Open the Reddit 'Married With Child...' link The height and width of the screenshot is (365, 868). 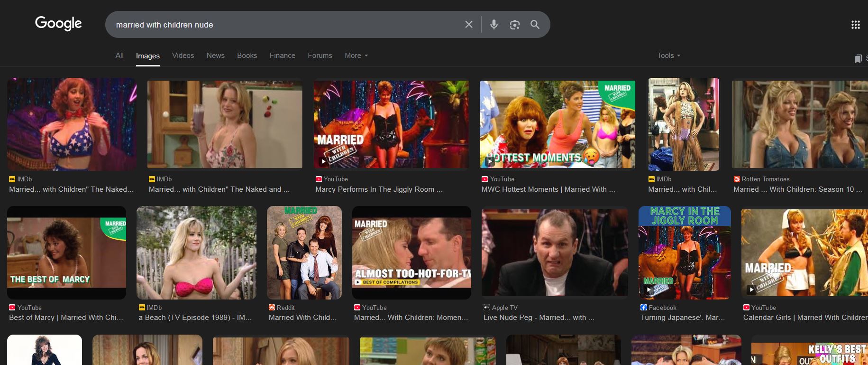click(302, 318)
